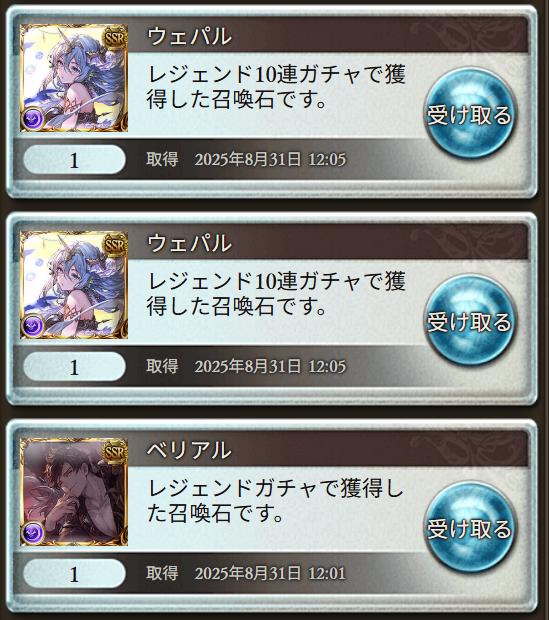The height and width of the screenshot is (620, 549).
Task: Click first ウェパル's レジェンド10連ガチャ description
Action: pyautogui.click(x=276, y=87)
